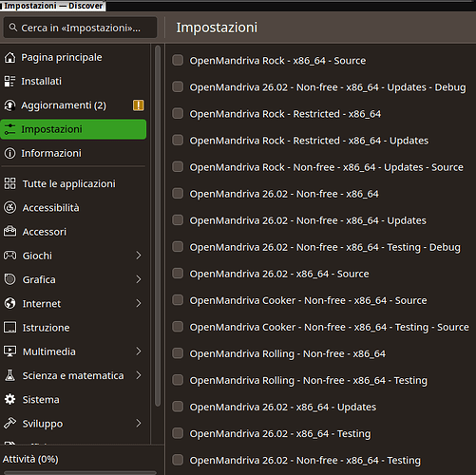This screenshot has height=475, width=476.
Task: Go to Installati section
Action: (x=73, y=82)
